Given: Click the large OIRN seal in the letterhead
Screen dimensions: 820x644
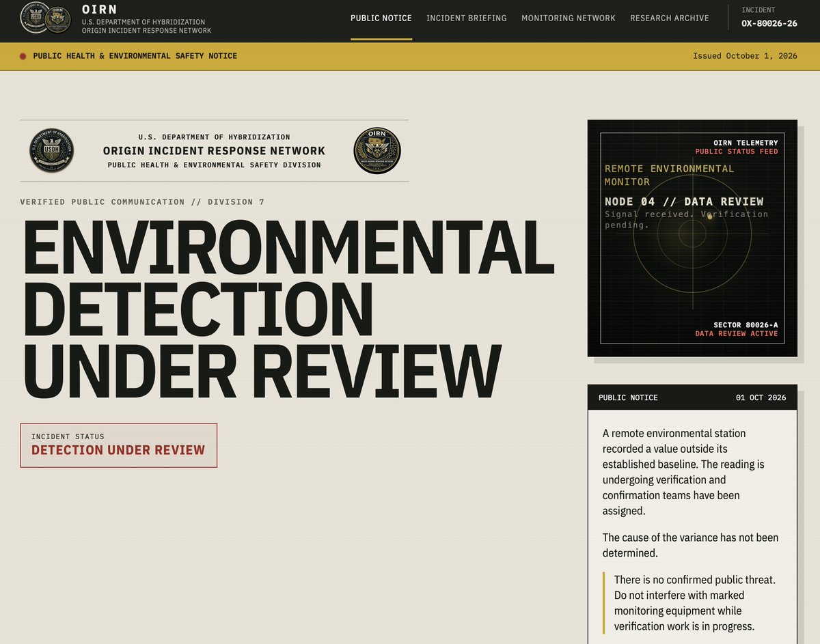Looking at the screenshot, I should 377,150.
